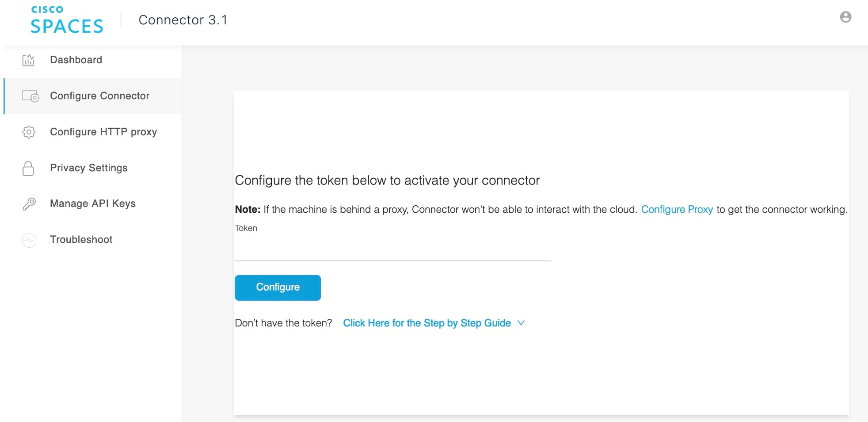Go to Configure HTTP proxy page

point(103,132)
